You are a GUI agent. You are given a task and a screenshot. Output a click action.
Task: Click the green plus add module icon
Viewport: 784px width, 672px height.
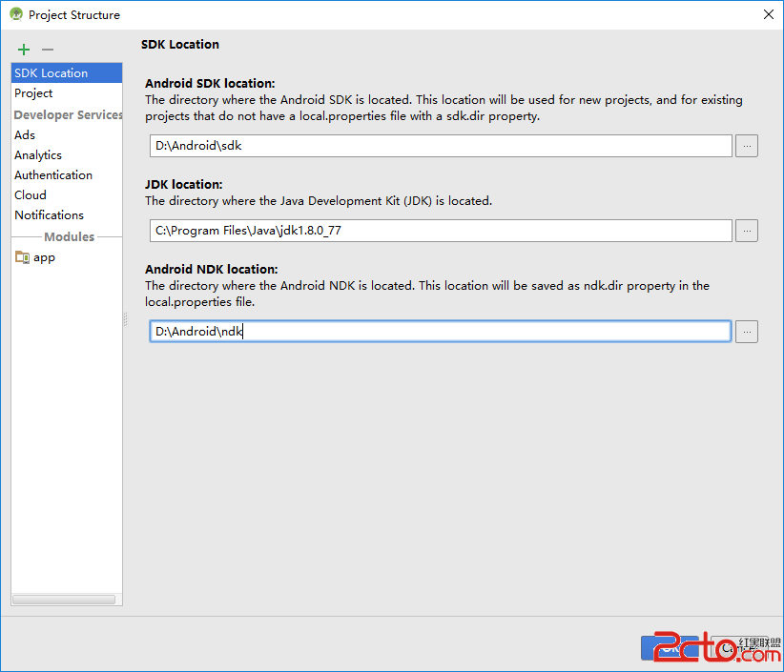(x=24, y=50)
